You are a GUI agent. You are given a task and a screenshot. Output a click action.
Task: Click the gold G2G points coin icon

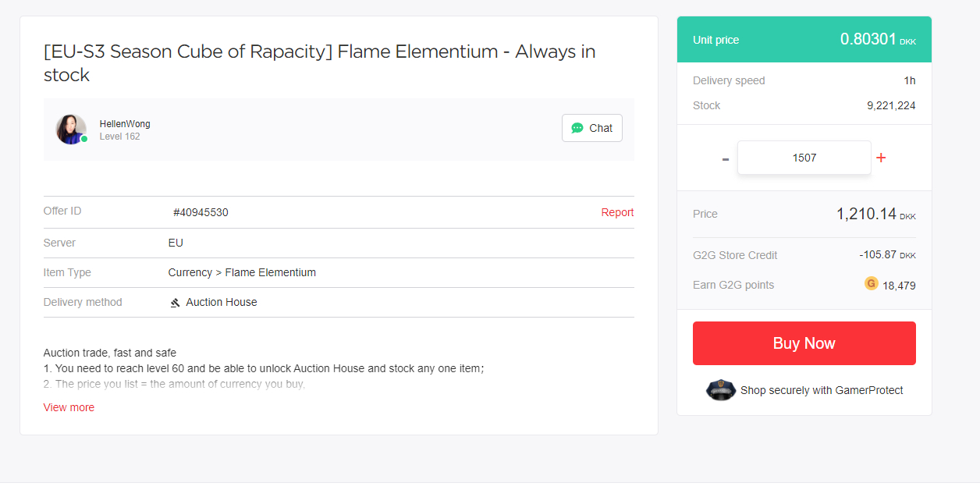[x=872, y=283]
